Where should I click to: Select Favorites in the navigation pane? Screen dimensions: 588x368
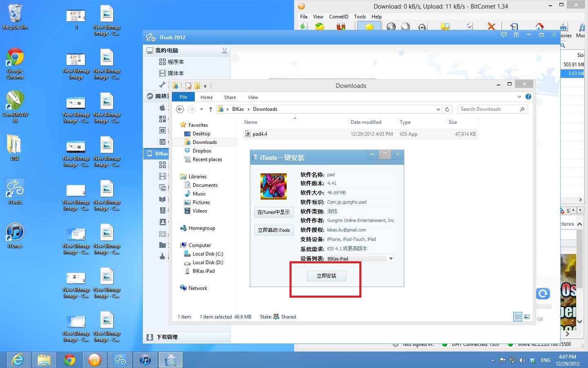point(198,125)
